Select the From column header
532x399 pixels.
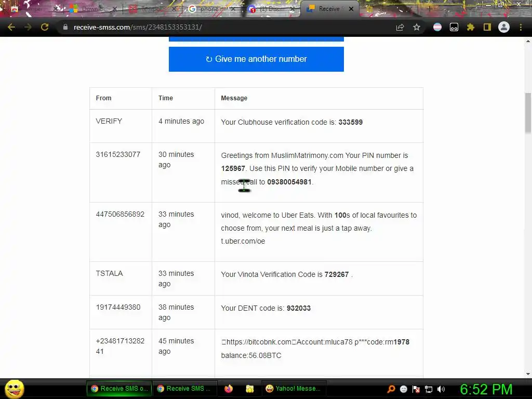point(103,98)
